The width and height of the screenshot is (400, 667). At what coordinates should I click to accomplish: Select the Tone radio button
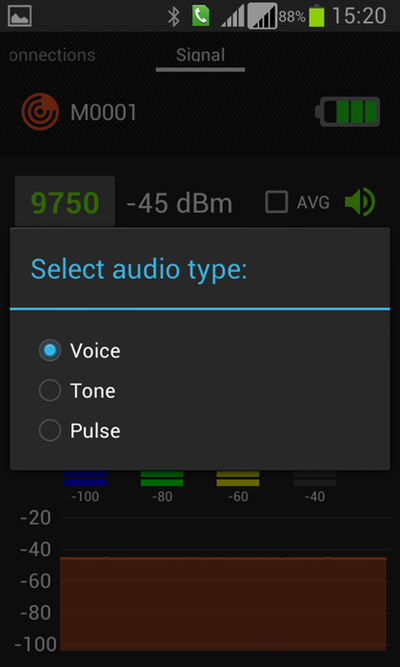(50, 391)
